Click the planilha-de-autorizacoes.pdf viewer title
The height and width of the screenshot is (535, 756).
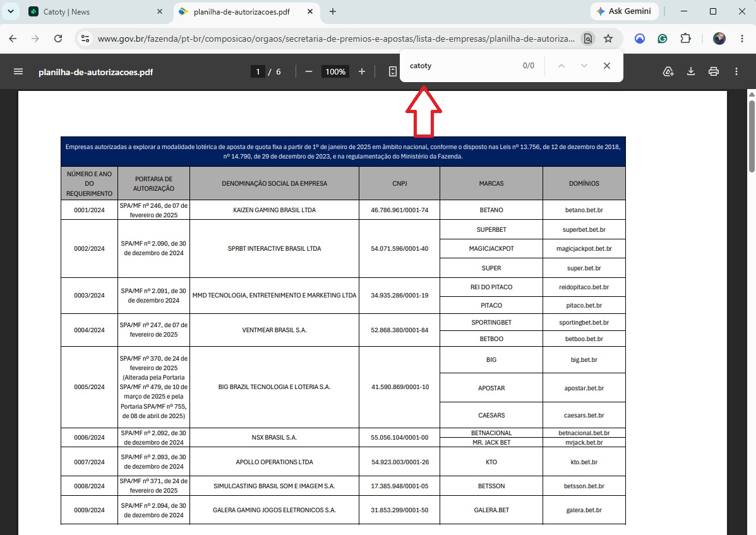(x=95, y=72)
